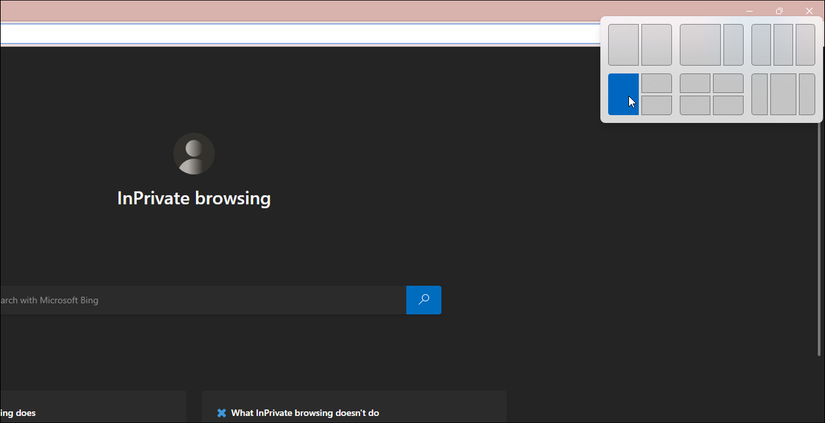Click the 'InPrivate browsing' title text
Viewport: 825px width, 423px height.
(194, 198)
